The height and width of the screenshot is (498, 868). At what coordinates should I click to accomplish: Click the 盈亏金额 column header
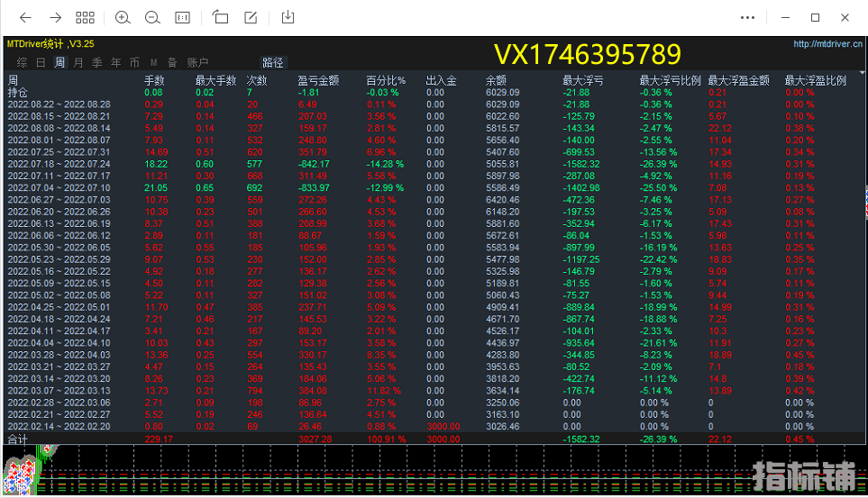318,80
